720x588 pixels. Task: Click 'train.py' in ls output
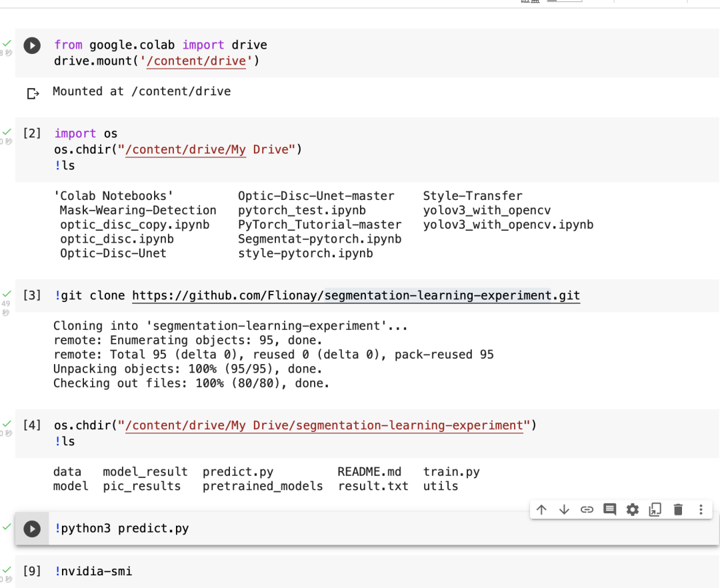[451, 472]
